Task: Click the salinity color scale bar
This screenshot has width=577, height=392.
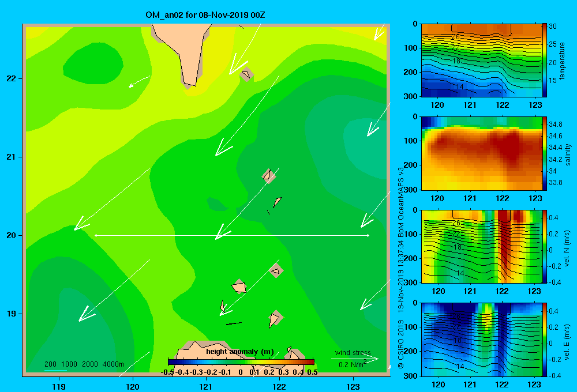Action: pos(545,153)
